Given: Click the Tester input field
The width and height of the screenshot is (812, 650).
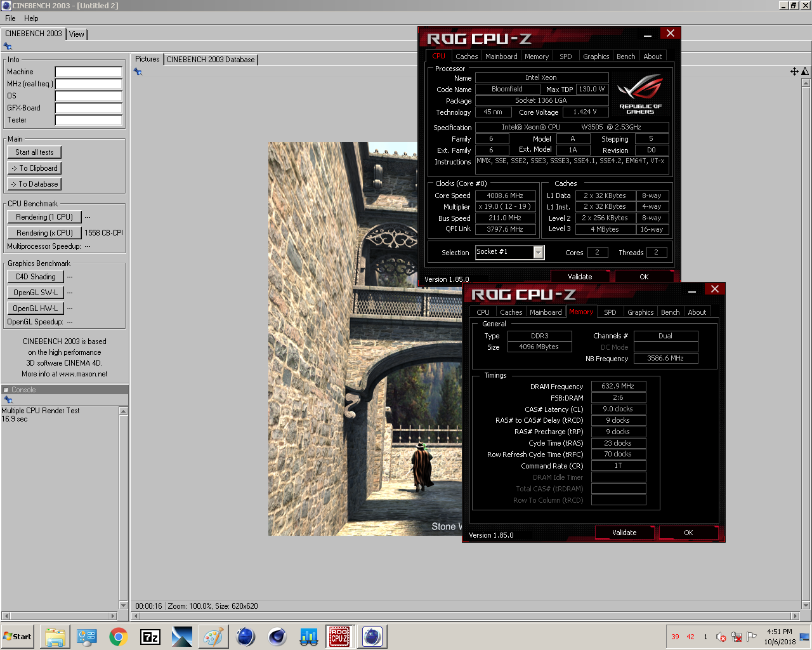Looking at the screenshot, I should point(89,120).
